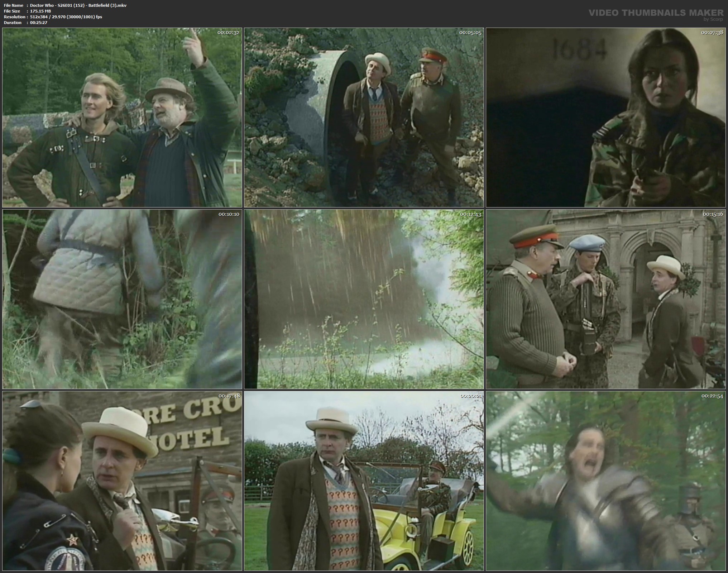Open the armored knight thumbnail at 00:22:54
The height and width of the screenshot is (573, 728).
[x=606, y=481]
